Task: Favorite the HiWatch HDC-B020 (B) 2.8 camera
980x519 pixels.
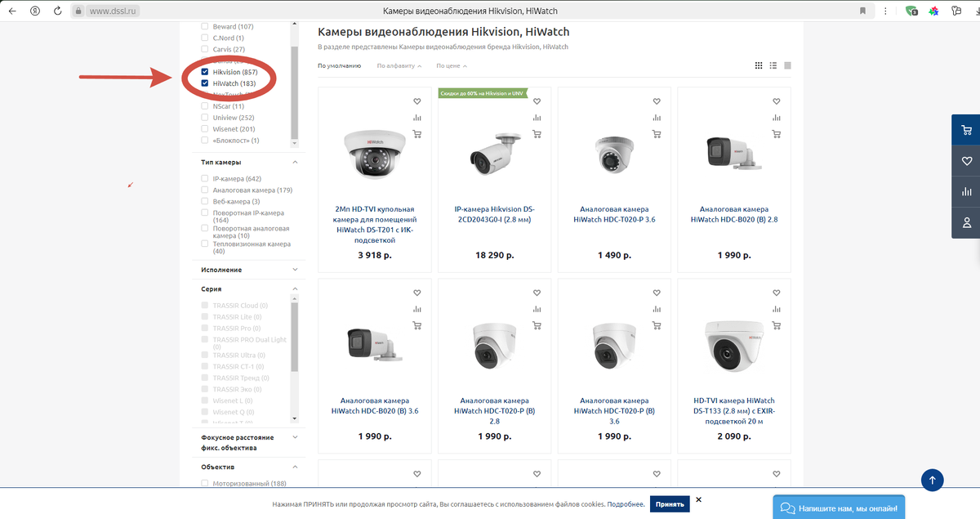Action: 777,101
